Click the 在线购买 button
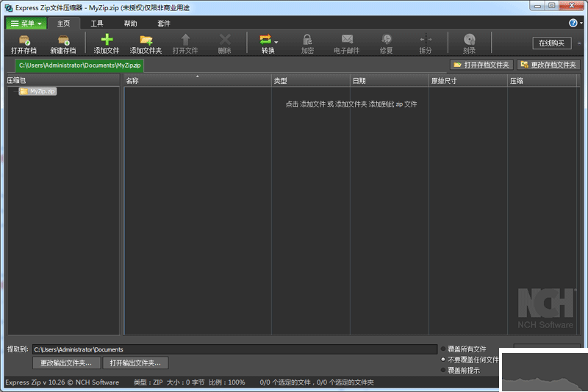Screen dimensions: 588x392 (551, 43)
